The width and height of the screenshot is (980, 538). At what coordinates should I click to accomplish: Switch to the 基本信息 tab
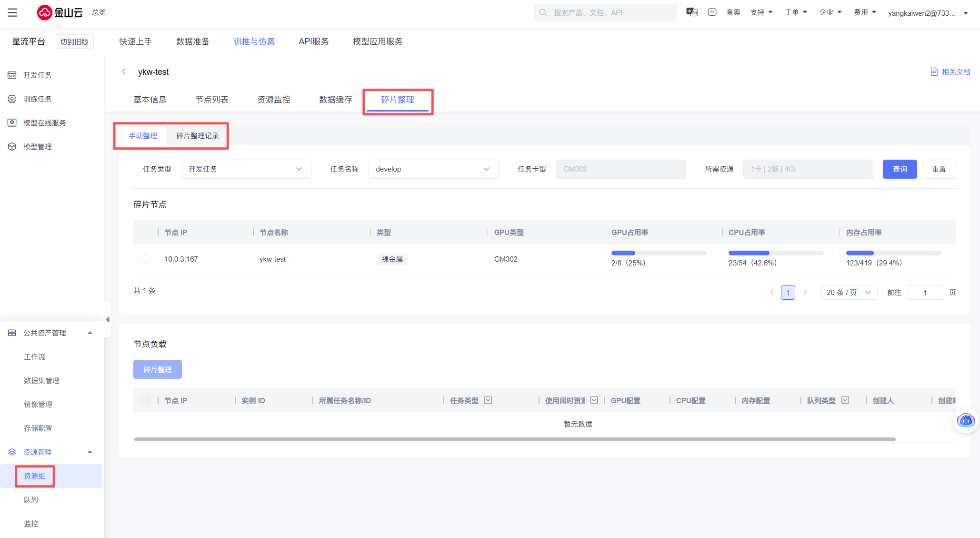click(x=150, y=100)
